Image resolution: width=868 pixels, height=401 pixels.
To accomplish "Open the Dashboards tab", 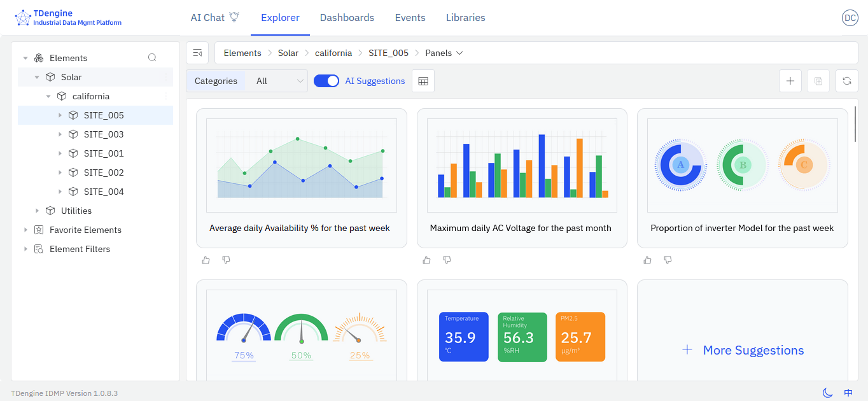I will point(347,18).
